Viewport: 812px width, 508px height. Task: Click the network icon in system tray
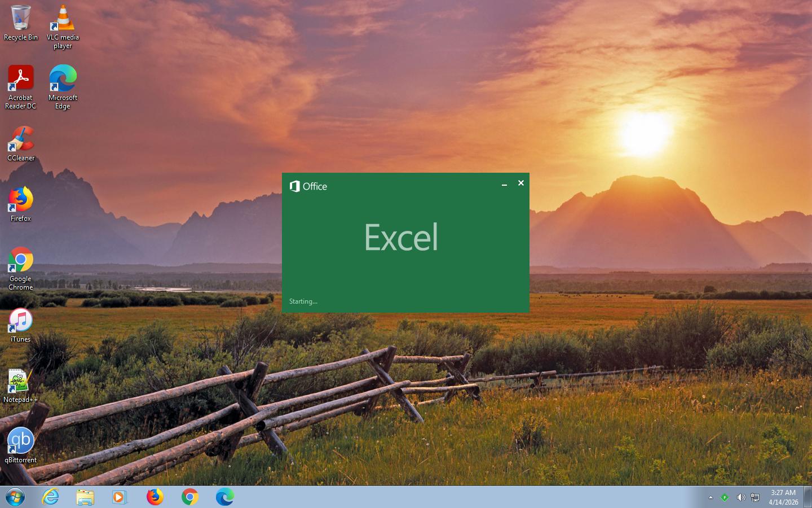click(x=755, y=497)
